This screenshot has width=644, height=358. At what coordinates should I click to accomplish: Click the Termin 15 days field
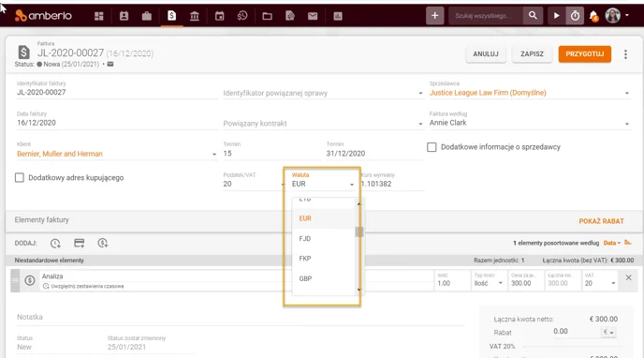(x=272, y=154)
